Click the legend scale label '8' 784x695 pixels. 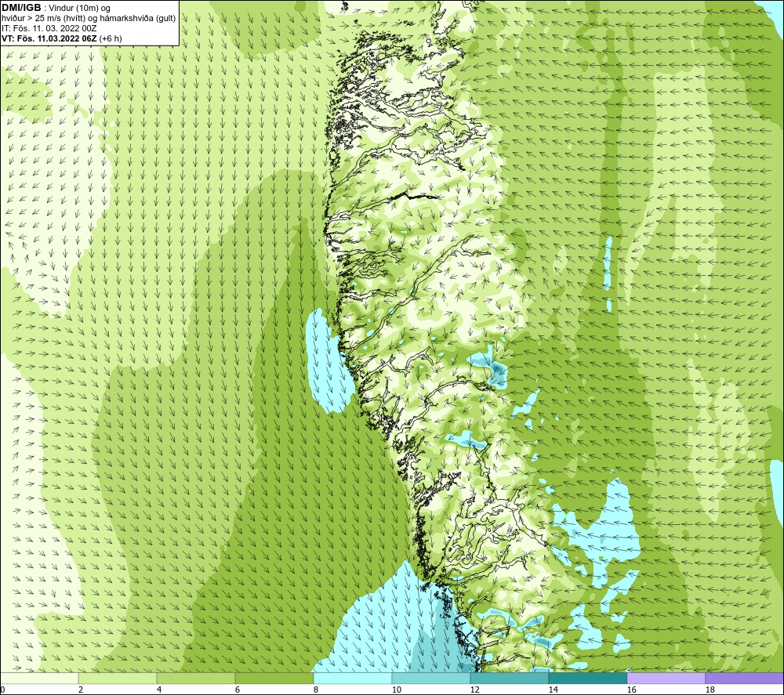316,690
